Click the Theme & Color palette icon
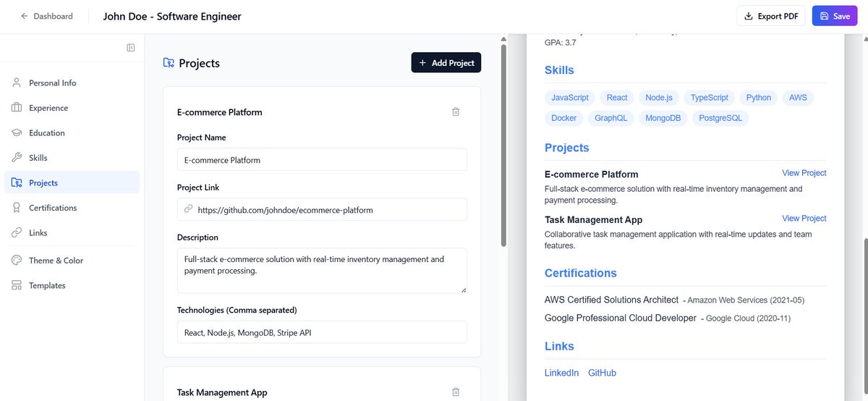This screenshot has width=868, height=401. tap(16, 260)
